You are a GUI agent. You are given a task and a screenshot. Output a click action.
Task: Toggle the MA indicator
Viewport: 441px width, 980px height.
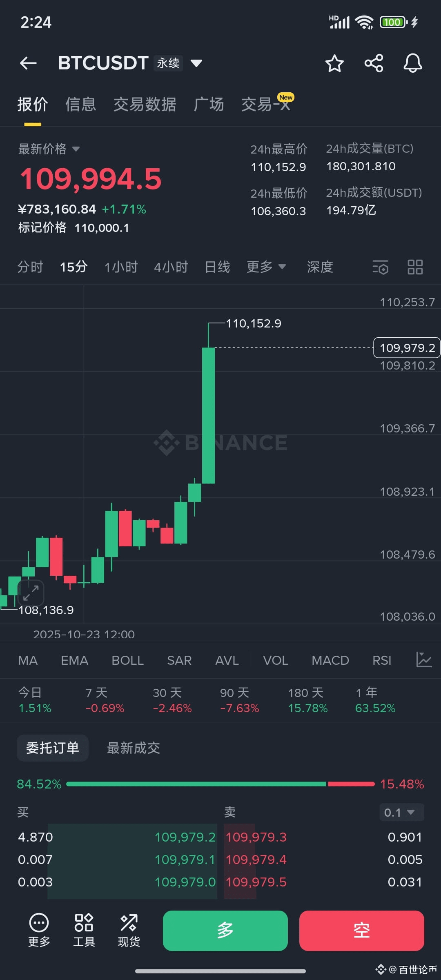click(27, 660)
